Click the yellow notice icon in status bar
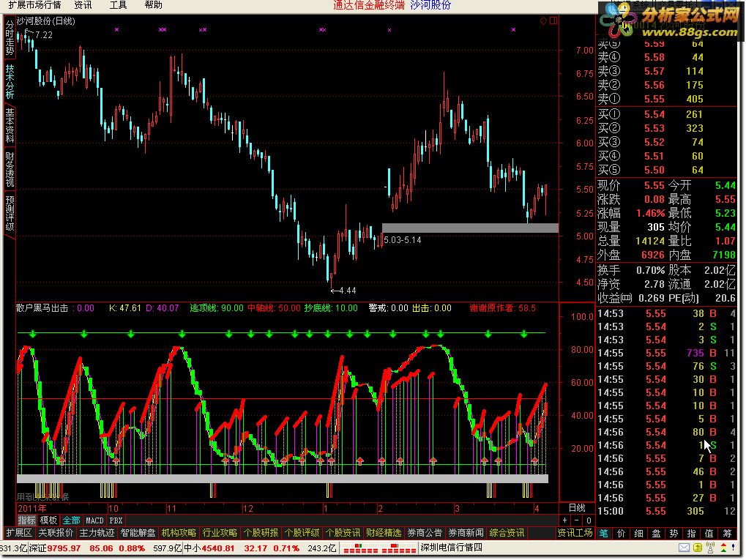 pos(698,548)
